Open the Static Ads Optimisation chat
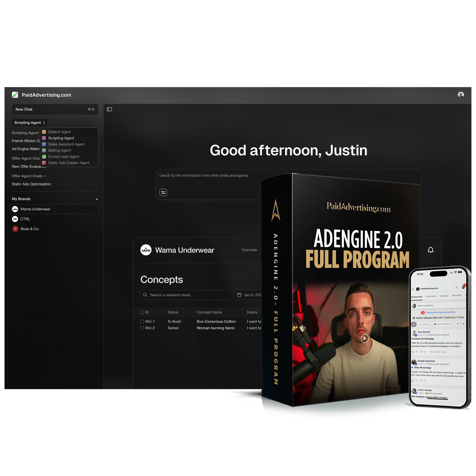The height and width of the screenshot is (476, 476). click(x=31, y=184)
